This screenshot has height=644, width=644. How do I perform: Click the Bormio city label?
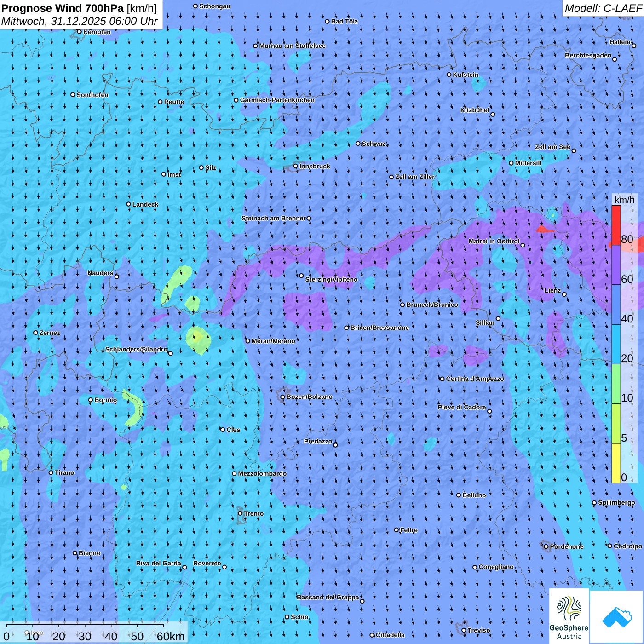(105, 400)
